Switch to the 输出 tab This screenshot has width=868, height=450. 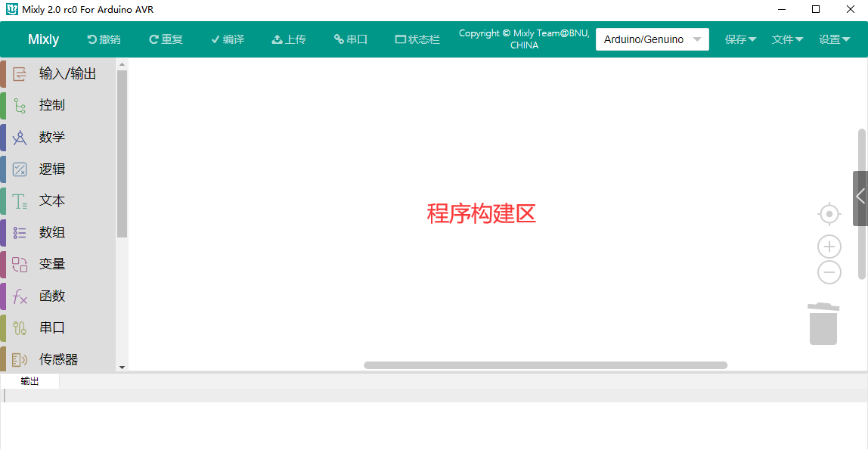(30, 381)
